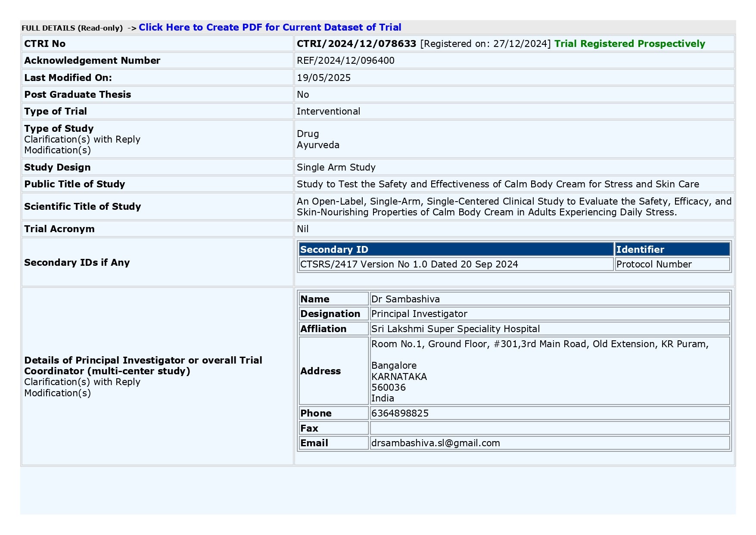The width and height of the screenshot is (756, 535).
Task: Open Clarification(s) with Reply under Principal Investigator details
Action: coord(82,382)
